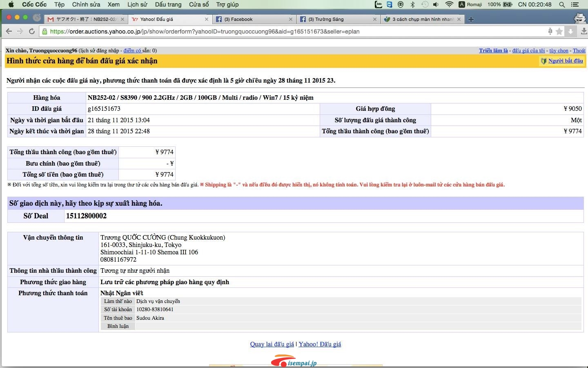This screenshot has height=368, width=588.
Task: Close the (3) Facebook tab
Action: click(291, 19)
